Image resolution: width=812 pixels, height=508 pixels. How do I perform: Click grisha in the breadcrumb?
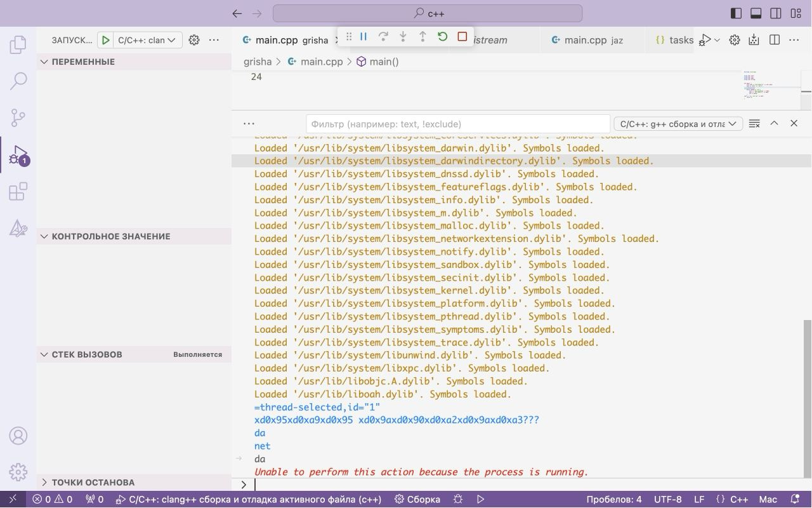click(x=258, y=62)
